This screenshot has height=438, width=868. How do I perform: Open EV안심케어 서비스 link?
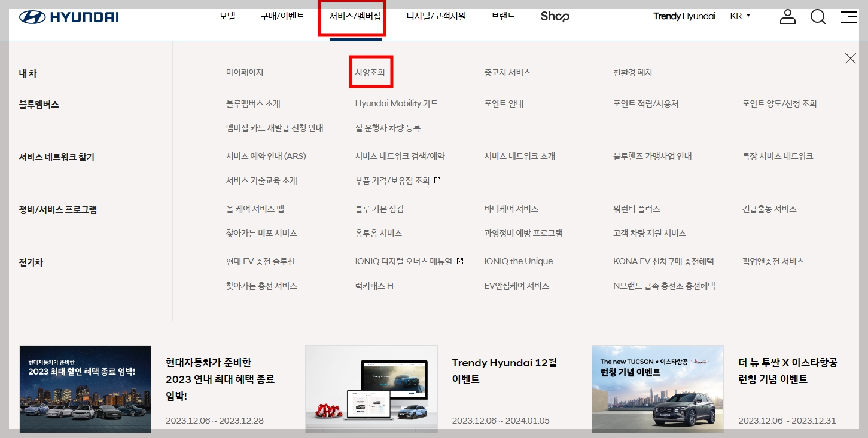coord(517,286)
